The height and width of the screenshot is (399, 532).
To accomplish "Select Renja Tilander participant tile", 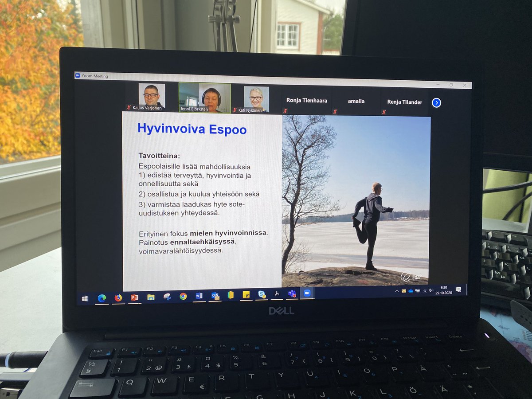I will 404,102.
